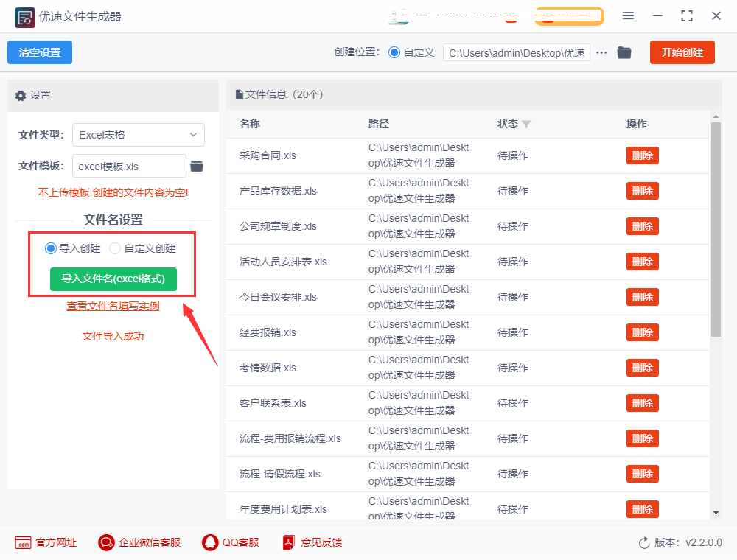Select 自定义 creation location radio
737x560 pixels.
click(x=394, y=52)
